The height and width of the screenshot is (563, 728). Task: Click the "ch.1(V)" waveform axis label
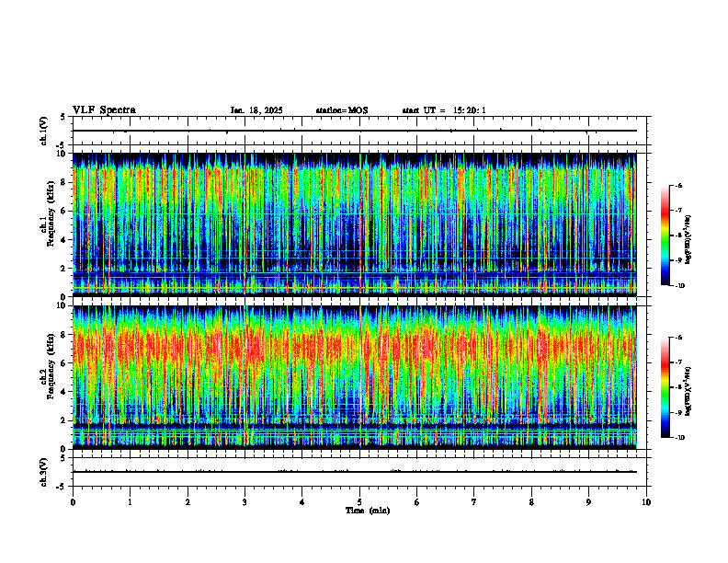(44, 131)
